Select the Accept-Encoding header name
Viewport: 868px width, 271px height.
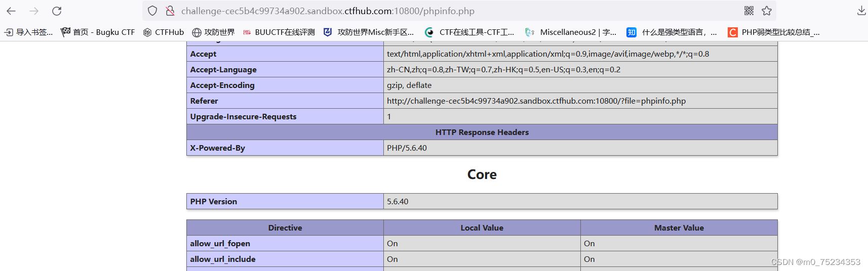[x=222, y=85]
